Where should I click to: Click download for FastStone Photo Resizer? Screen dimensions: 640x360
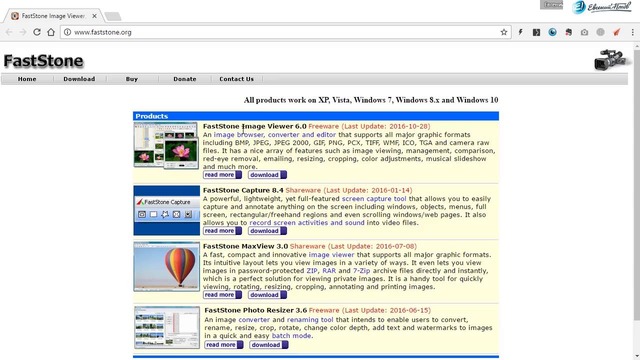point(269,345)
